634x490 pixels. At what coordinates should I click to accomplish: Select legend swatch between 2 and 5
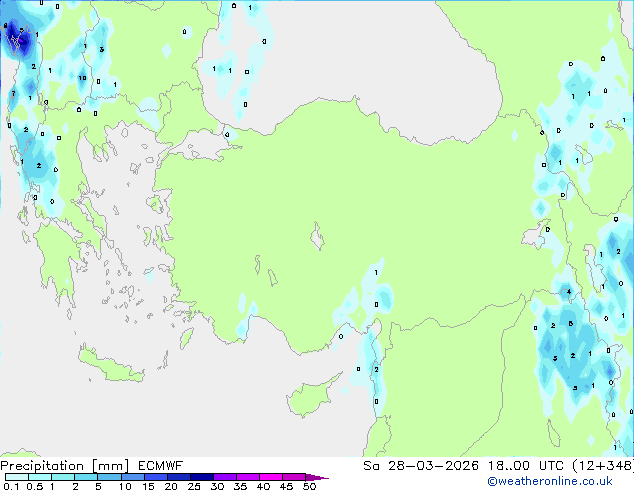86,477
